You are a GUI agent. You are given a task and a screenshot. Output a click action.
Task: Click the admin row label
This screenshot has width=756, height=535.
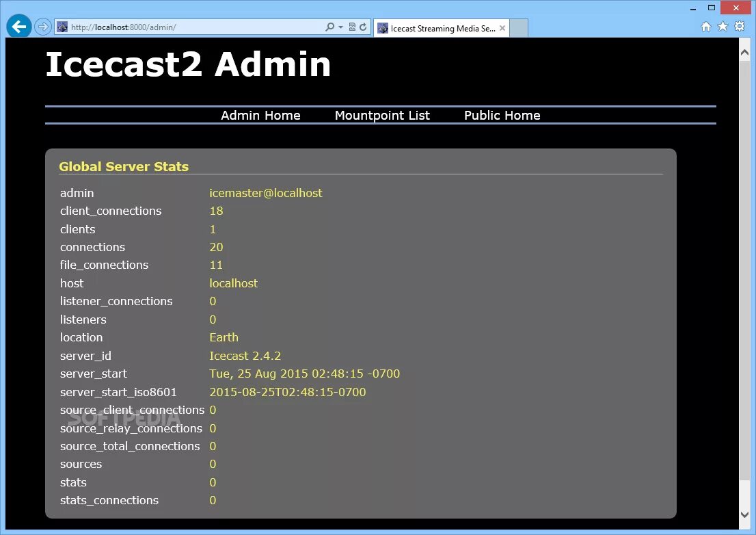(x=77, y=193)
